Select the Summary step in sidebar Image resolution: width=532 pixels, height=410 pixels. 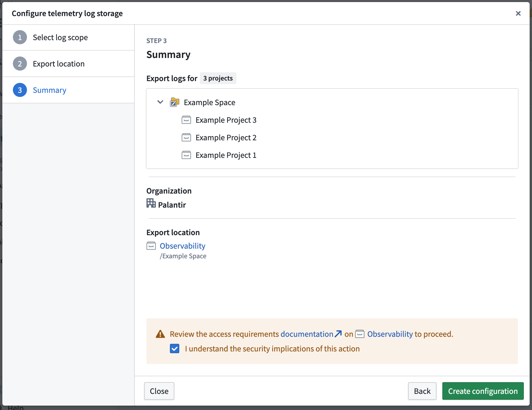click(50, 90)
